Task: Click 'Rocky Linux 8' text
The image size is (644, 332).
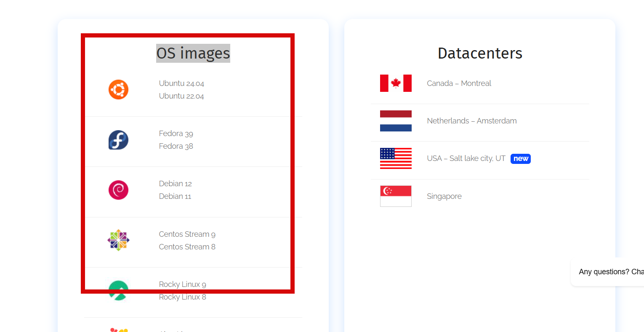Action: click(x=183, y=297)
